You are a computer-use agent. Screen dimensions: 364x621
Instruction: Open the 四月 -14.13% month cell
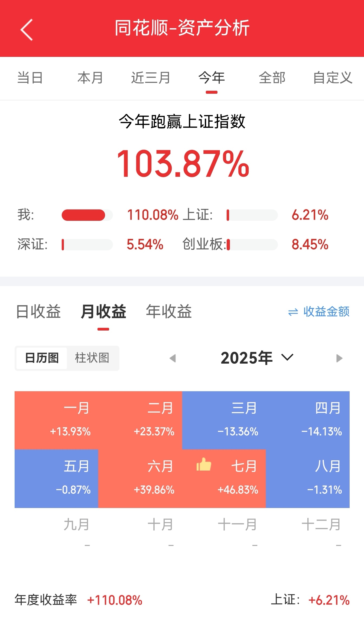point(308,421)
